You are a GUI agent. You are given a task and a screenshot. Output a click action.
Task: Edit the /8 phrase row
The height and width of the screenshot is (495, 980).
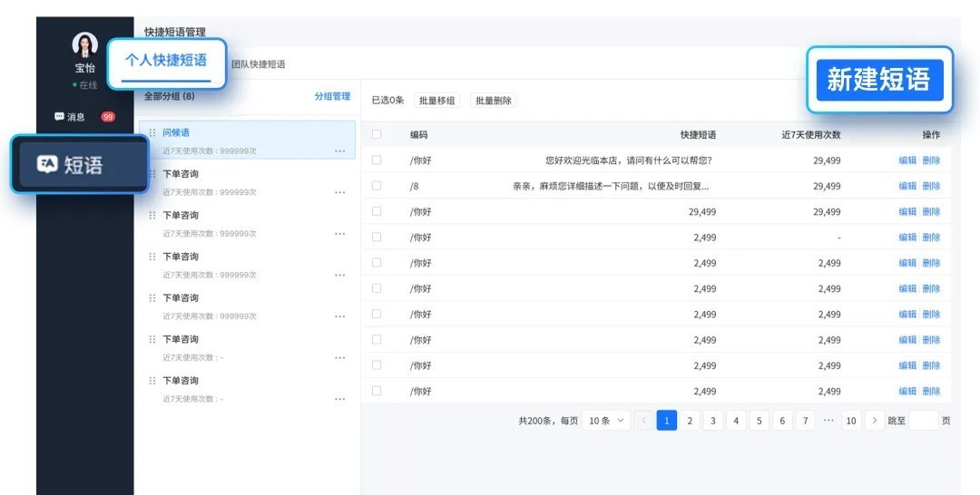(x=907, y=186)
